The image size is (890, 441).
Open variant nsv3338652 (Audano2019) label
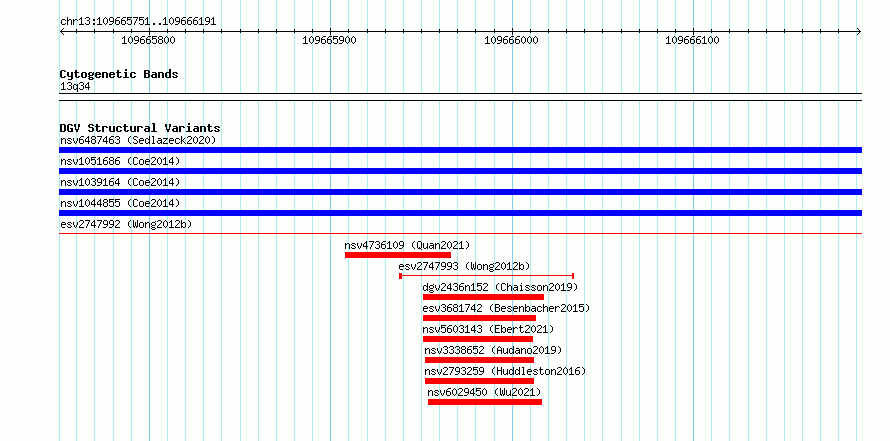point(493,350)
